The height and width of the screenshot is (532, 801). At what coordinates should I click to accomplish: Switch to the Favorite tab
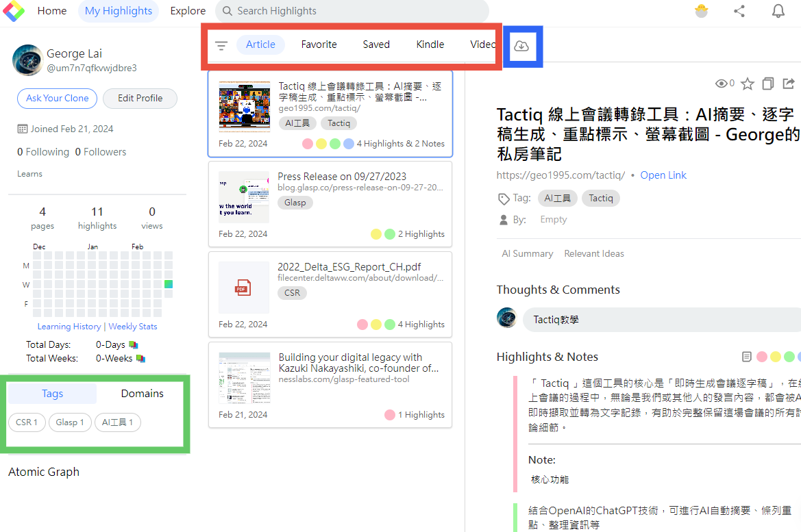(x=319, y=44)
